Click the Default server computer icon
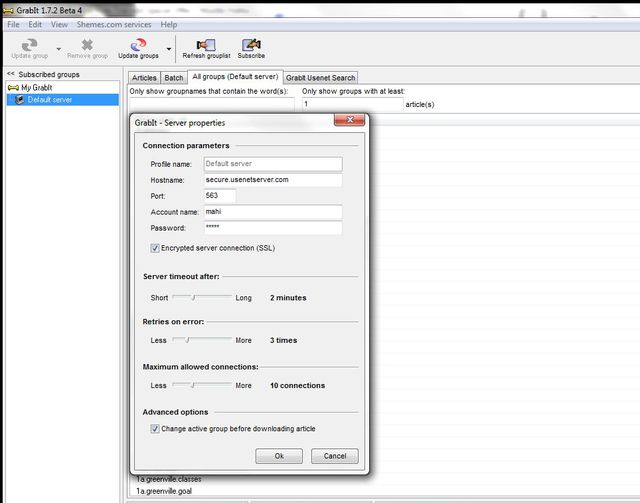The width and height of the screenshot is (640, 503). coord(20,100)
